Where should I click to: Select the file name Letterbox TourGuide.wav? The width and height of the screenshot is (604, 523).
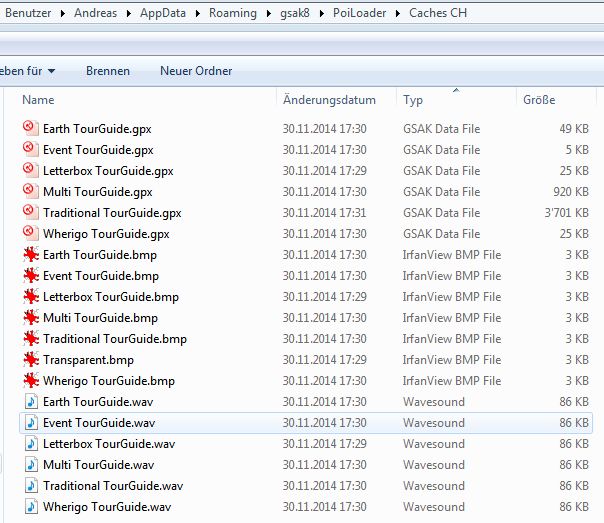(109, 444)
